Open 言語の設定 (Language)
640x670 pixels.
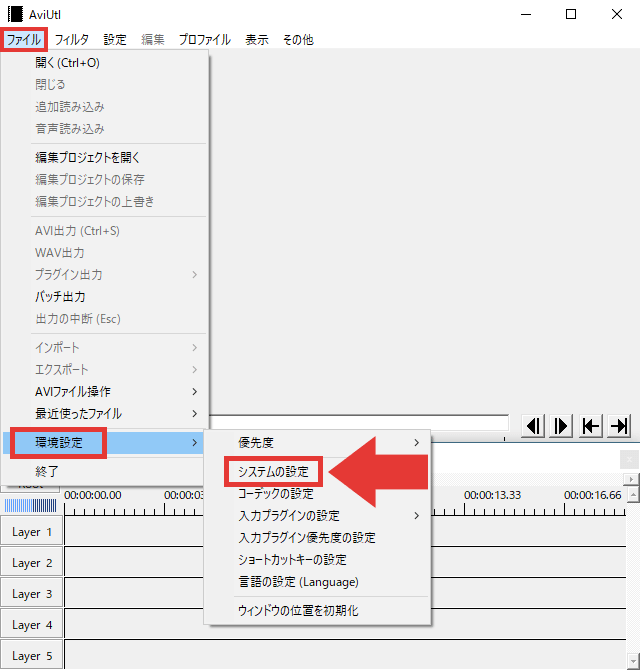coord(317,582)
